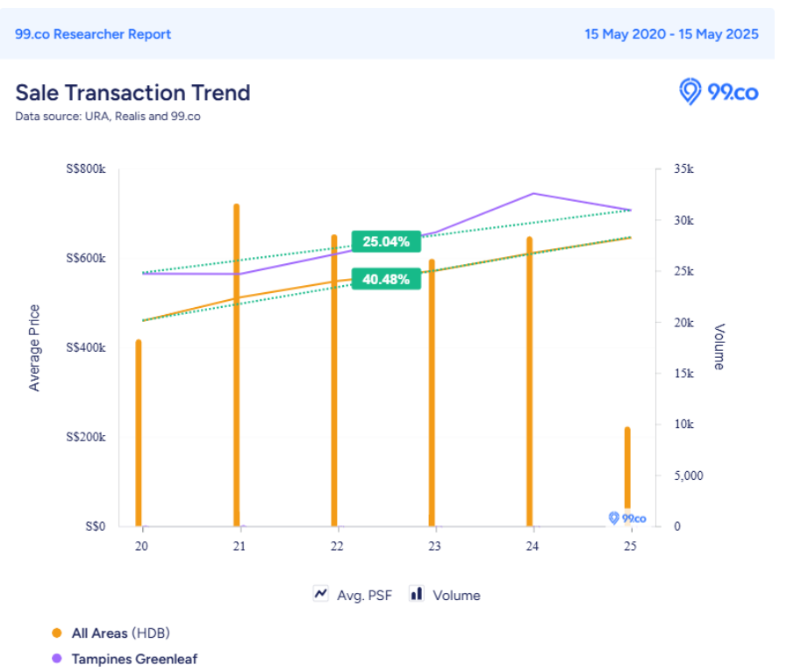Image resolution: width=808 pixels, height=672 pixels.
Task: Click the 40.48% growth badge
Action: [386, 281]
